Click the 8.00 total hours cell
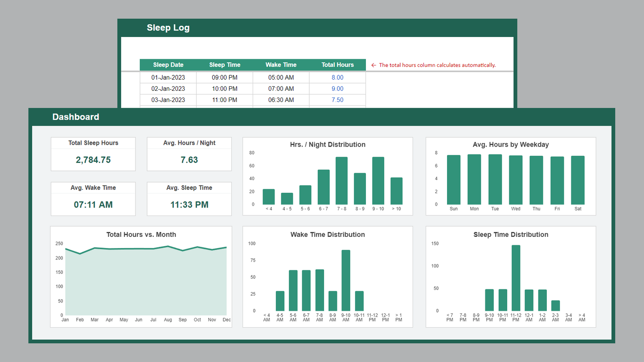 click(337, 77)
